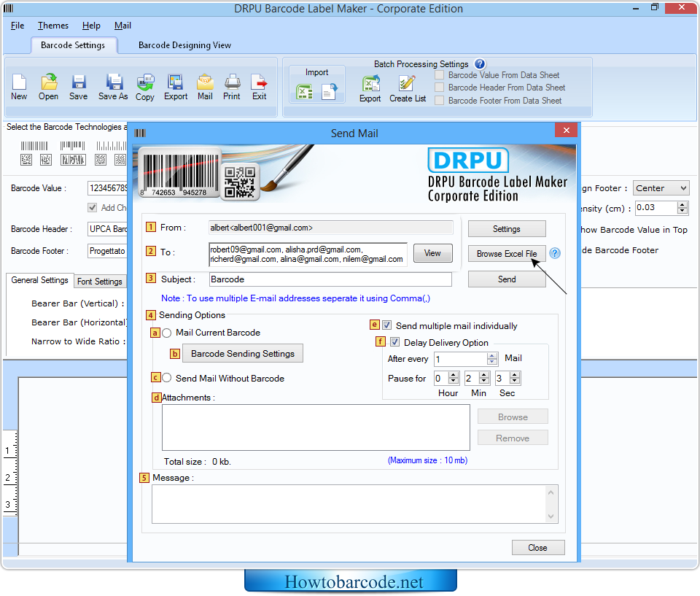700x596 pixels.
Task: Open the Themes menu
Action: (x=53, y=26)
